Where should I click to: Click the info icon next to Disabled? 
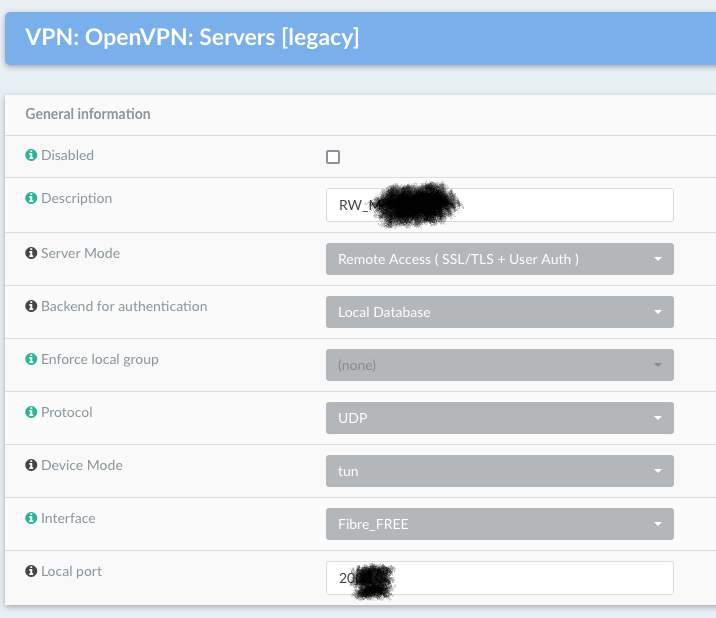click(x=31, y=156)
